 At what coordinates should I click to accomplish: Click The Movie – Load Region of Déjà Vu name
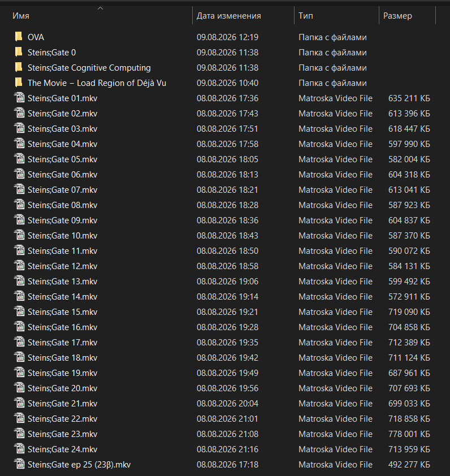pos(97,83)
